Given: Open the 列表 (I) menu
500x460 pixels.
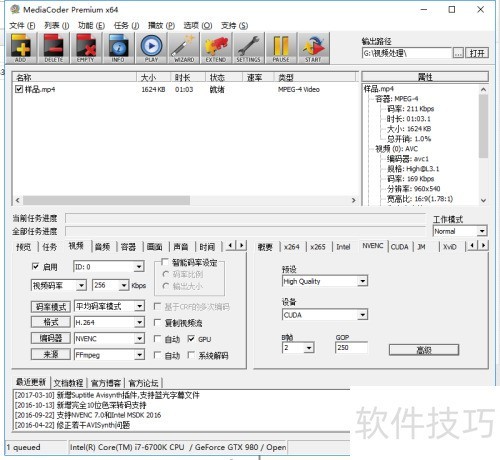Looking at the screenshot, I should [x=57, y=25].
